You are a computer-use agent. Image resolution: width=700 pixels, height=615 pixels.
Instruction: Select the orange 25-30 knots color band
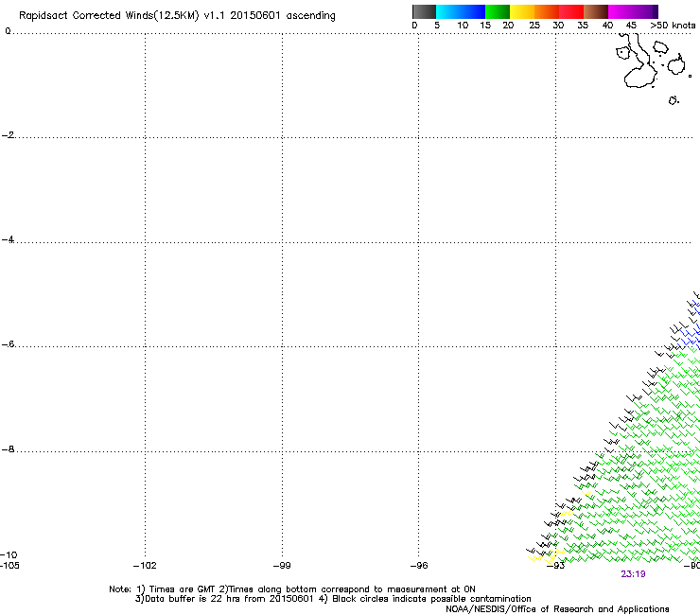pos(547,11)
